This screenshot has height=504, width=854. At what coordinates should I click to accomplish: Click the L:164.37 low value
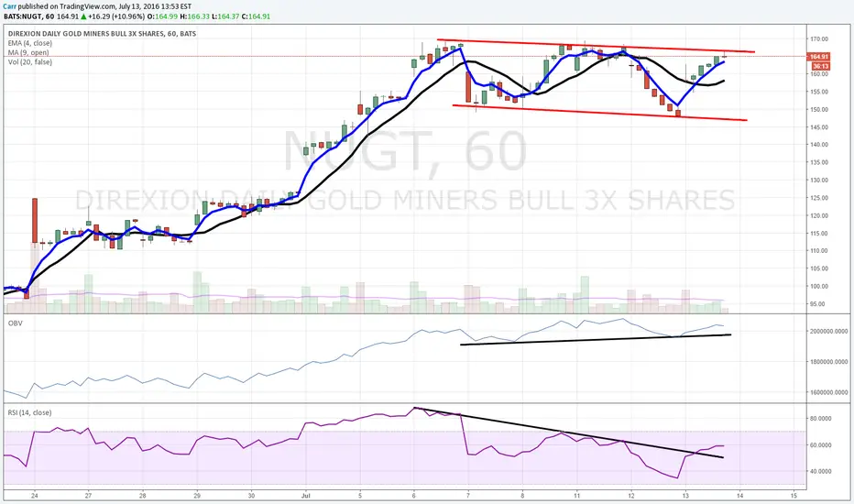point(225,16)
